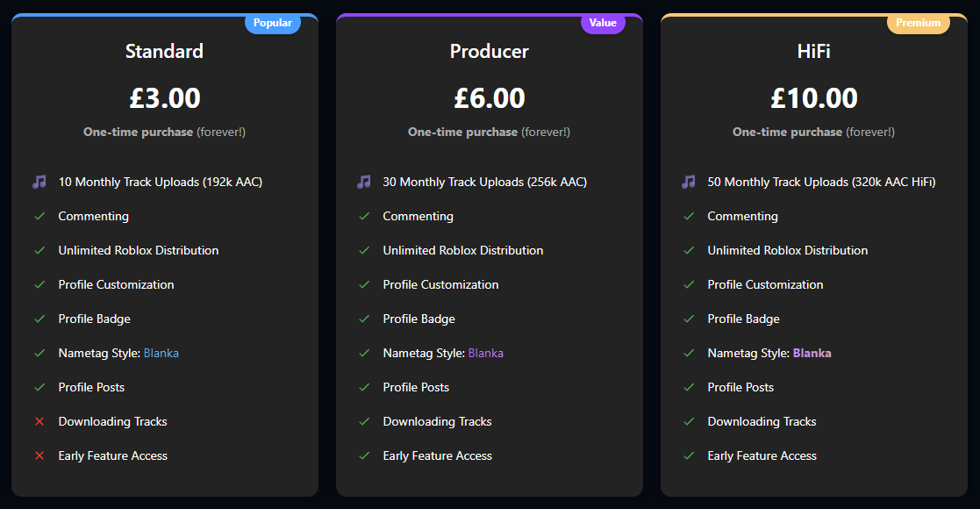This screenshot has width=980, height=509.
Task: Click the blue Blanka nametag in Standard
Action: point(161,354)
